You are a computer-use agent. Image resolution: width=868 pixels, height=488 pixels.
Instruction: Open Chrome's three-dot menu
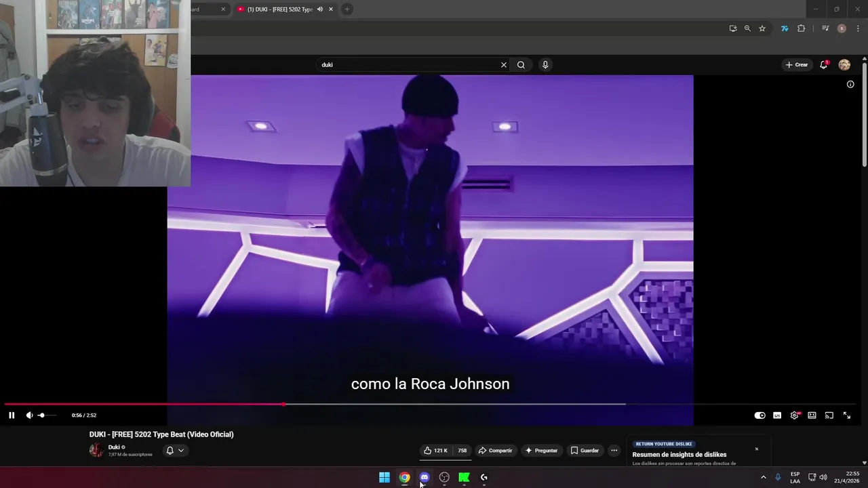858,28
